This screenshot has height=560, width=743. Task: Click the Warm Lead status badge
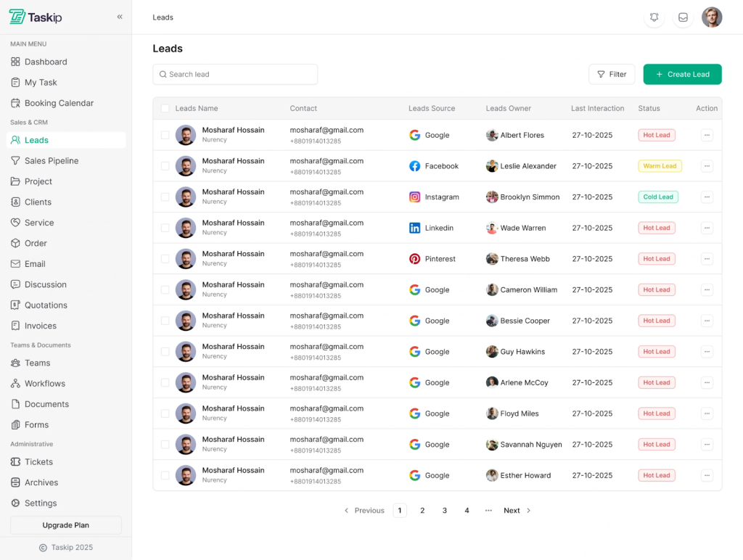point(660,166)
